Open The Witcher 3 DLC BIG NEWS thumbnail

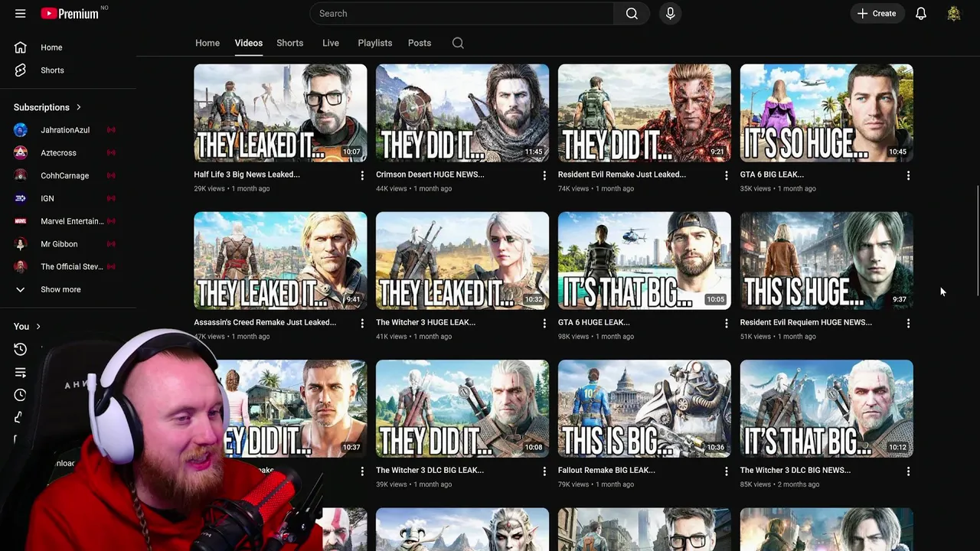[x=827, y=409]
